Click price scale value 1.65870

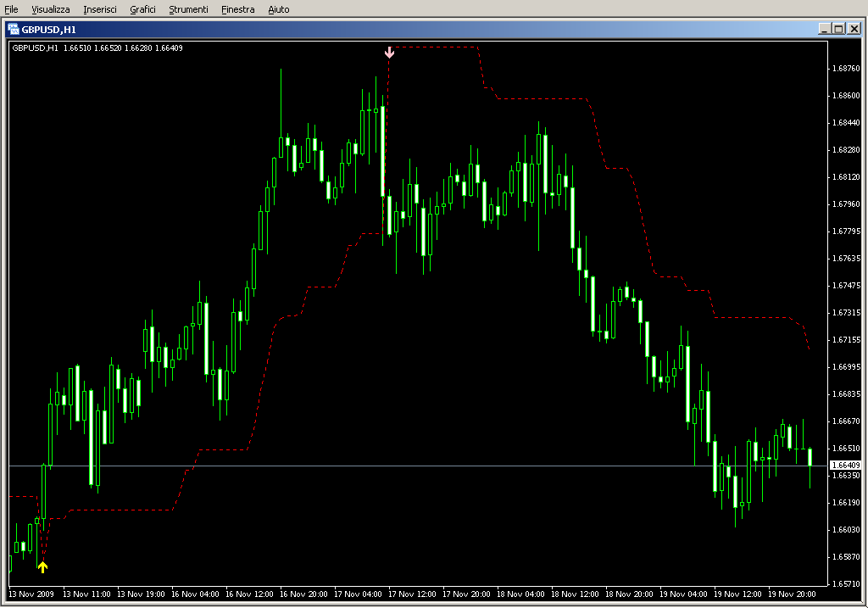(847, 556)
